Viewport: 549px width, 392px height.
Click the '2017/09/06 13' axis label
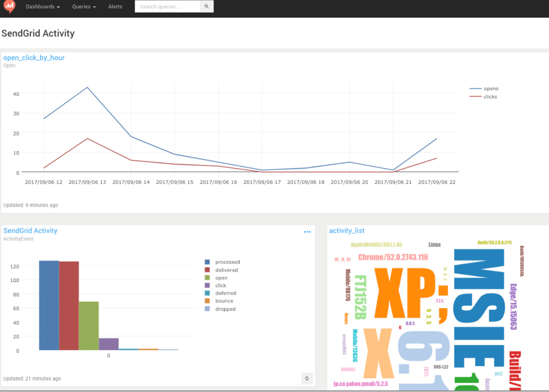coord(87,182)
